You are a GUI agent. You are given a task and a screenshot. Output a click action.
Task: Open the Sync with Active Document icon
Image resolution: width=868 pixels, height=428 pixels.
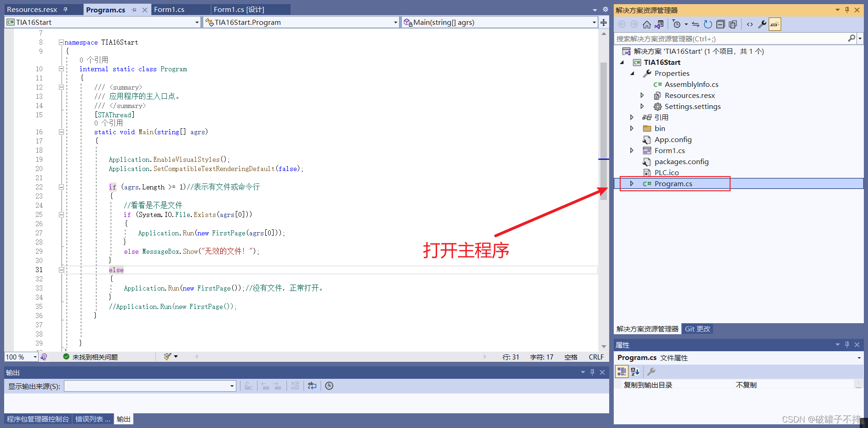[696, 24]
